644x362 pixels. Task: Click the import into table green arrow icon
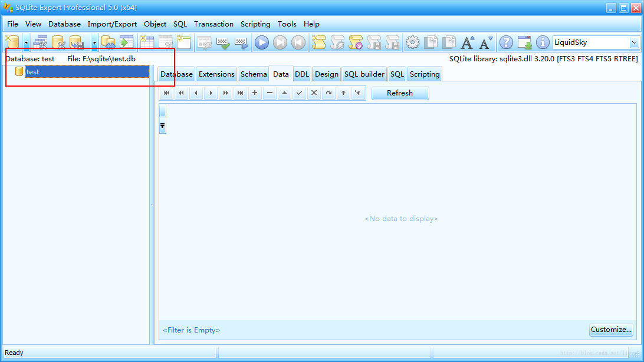click(x=126, y=42)
